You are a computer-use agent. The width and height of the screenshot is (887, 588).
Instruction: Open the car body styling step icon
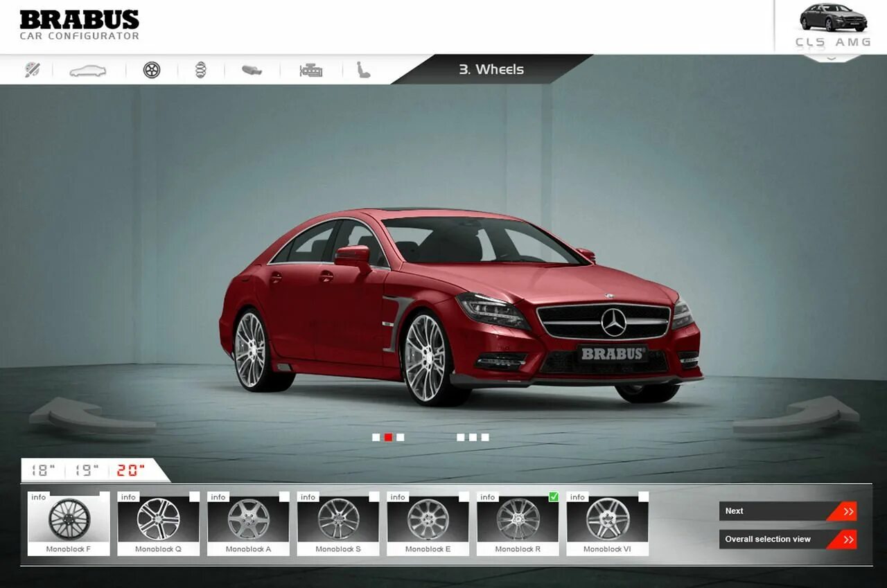tap(88, 71)
